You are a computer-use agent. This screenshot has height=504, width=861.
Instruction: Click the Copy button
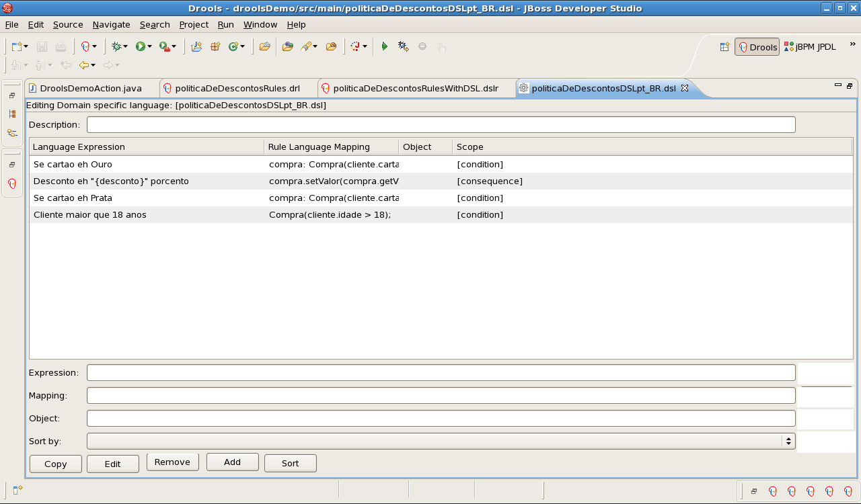pos(56,464)
